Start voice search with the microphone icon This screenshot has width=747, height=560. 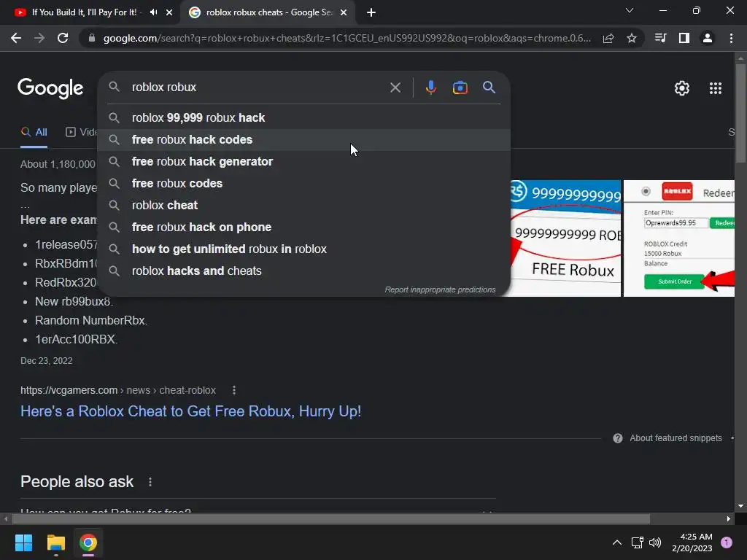430,87
